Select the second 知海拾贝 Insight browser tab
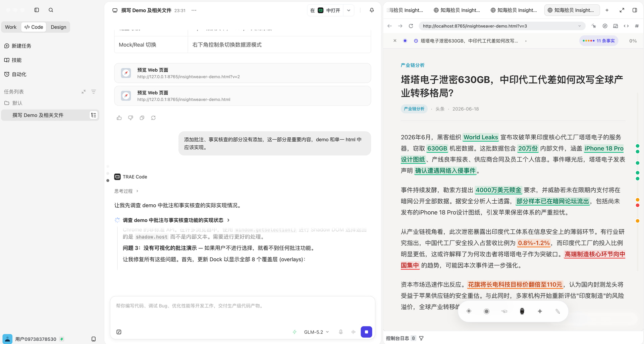 tap(457, 10)
